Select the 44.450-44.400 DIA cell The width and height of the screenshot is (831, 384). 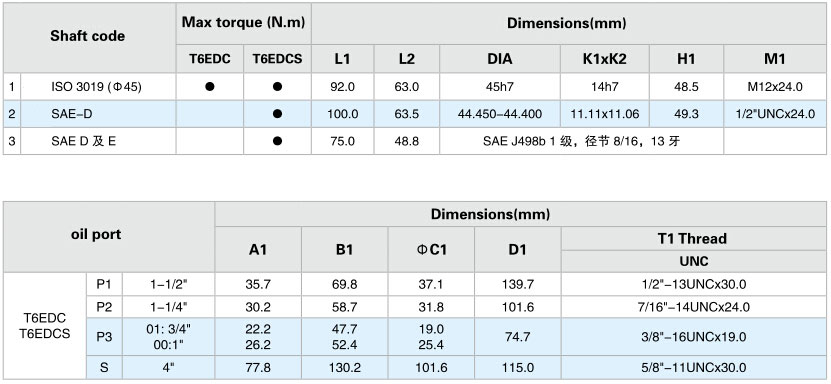click(x=500, y=114)
